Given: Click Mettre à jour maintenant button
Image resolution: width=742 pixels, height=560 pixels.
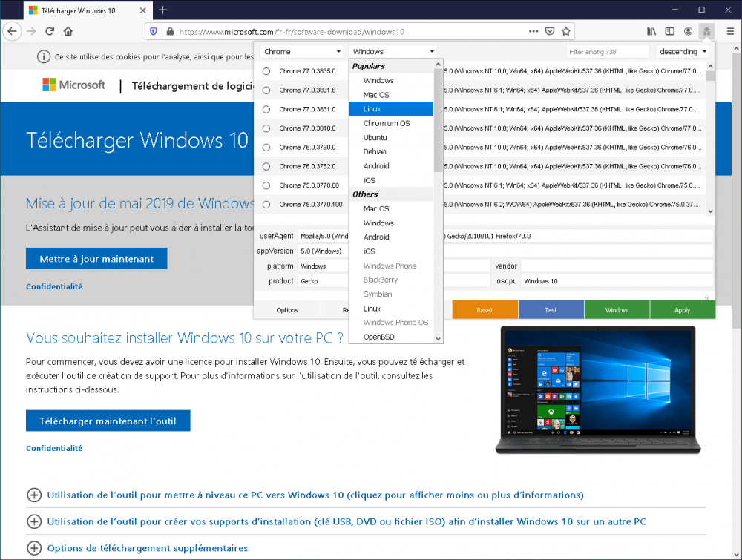Looking at the screenshot, I should [x=96, y=259].
